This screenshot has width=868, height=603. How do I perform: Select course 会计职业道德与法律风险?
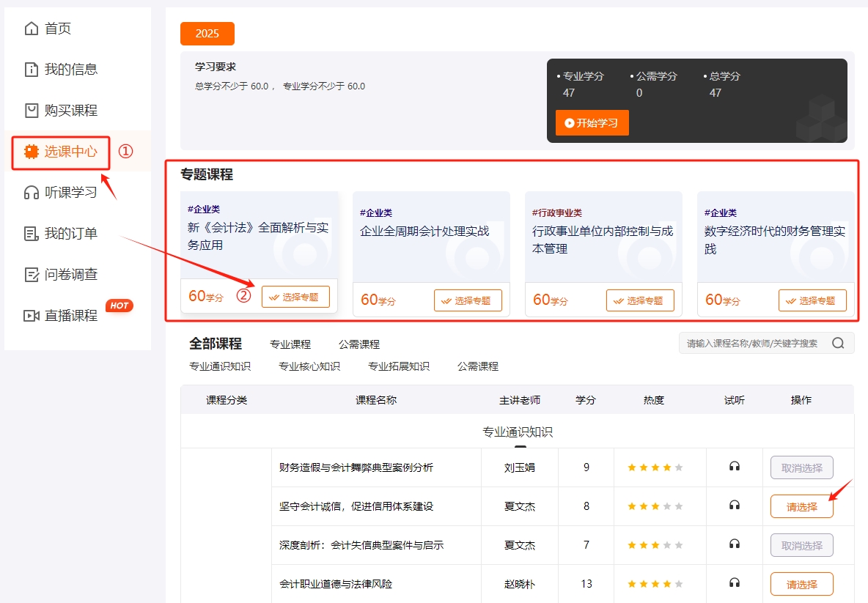click(x=801, y=583)
